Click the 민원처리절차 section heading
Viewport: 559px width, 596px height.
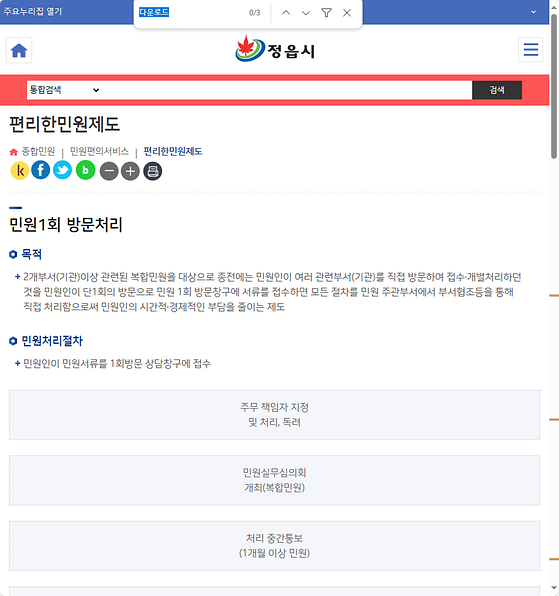pyautogui.click(x=52, y=341)
